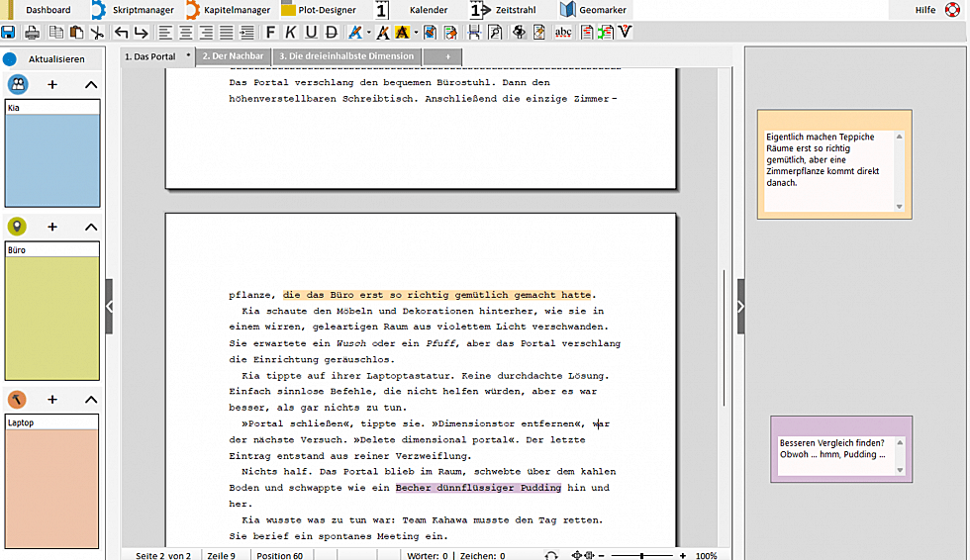Collapse the characters panel with Kia

click(x=91, y=85)
